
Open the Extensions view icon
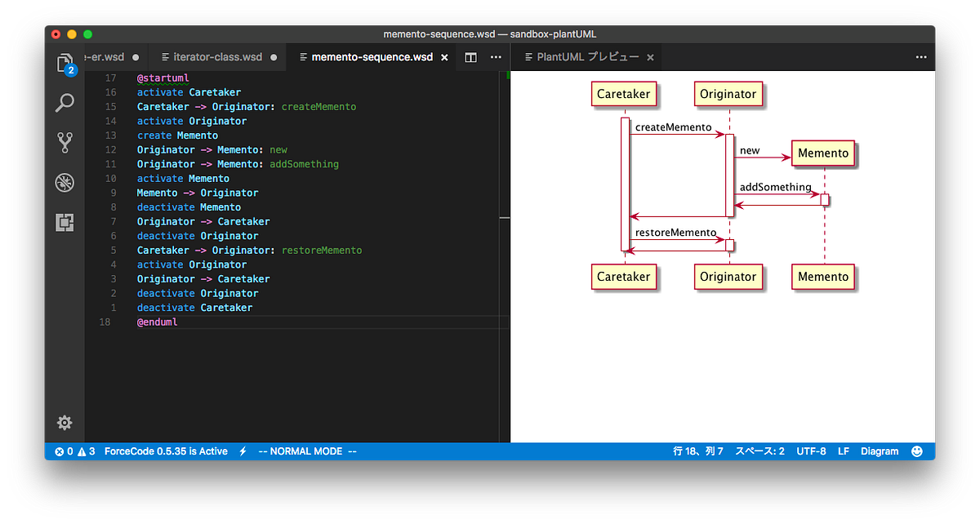pyautogui.click(x=65, y=222)
